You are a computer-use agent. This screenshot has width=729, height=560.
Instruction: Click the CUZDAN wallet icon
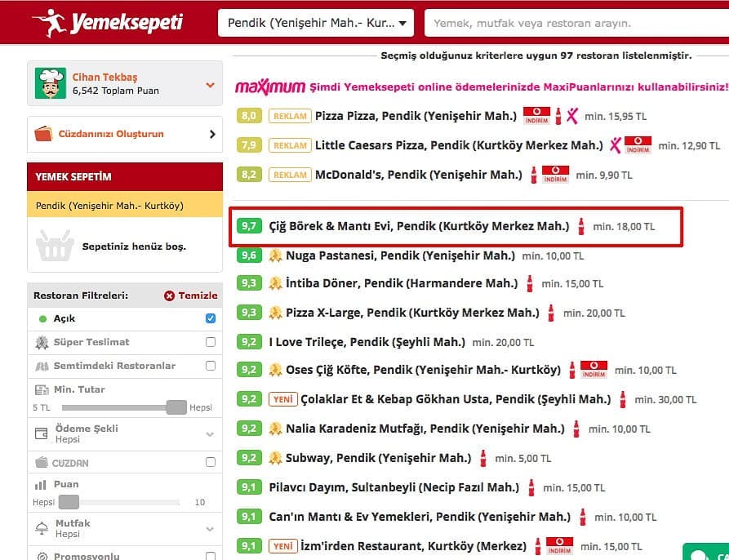click(x=42, y=462)
